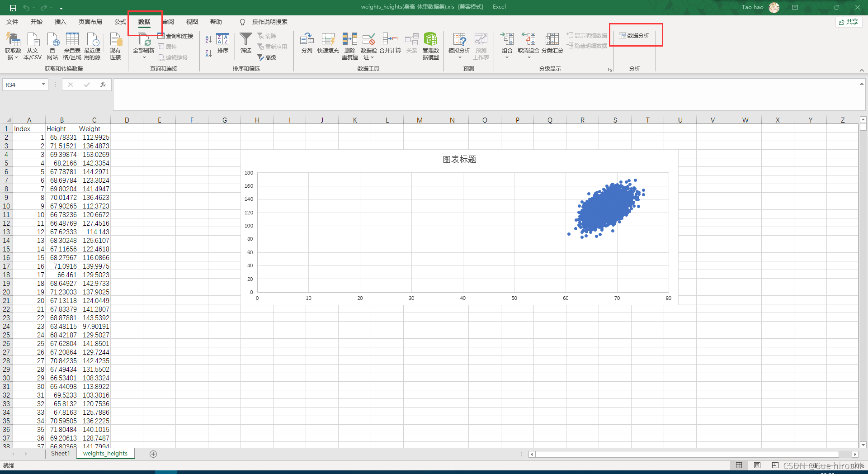
Task: Click the Name Box showing R34
Action: pos(22,85)
